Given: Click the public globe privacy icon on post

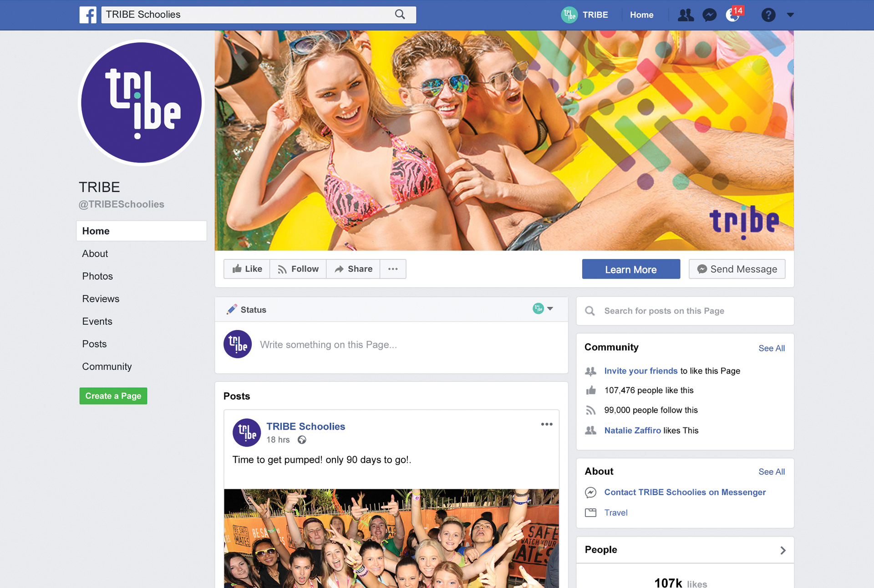Looking at the screenshot, I should click(302, 440).
